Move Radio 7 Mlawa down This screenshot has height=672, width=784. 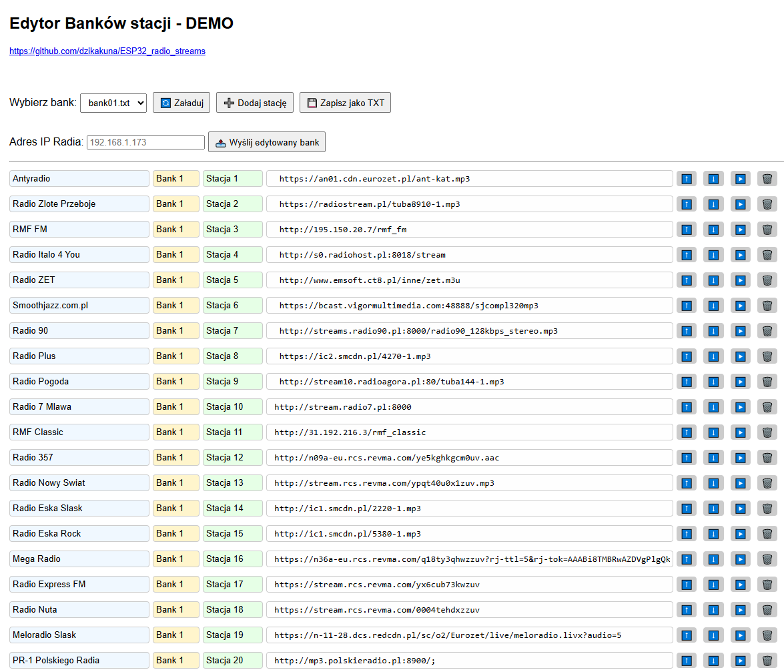click(x=713, y=407)
